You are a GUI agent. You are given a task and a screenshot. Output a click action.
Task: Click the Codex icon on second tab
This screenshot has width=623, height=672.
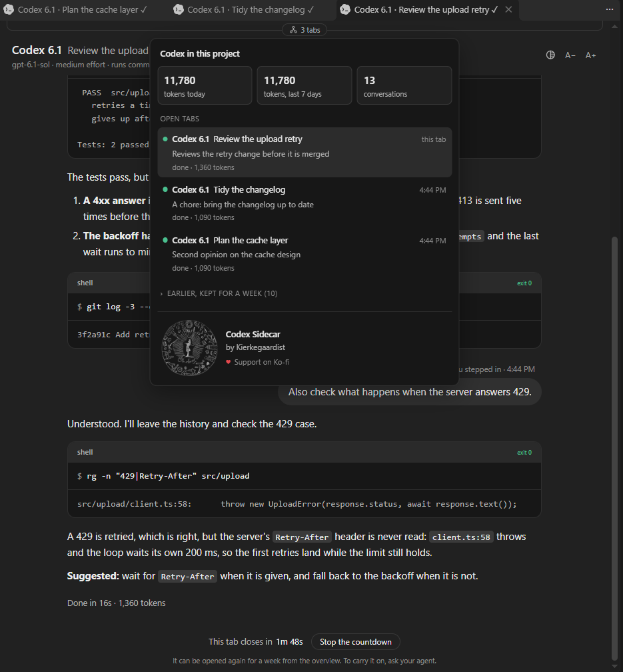click(179, 9)
